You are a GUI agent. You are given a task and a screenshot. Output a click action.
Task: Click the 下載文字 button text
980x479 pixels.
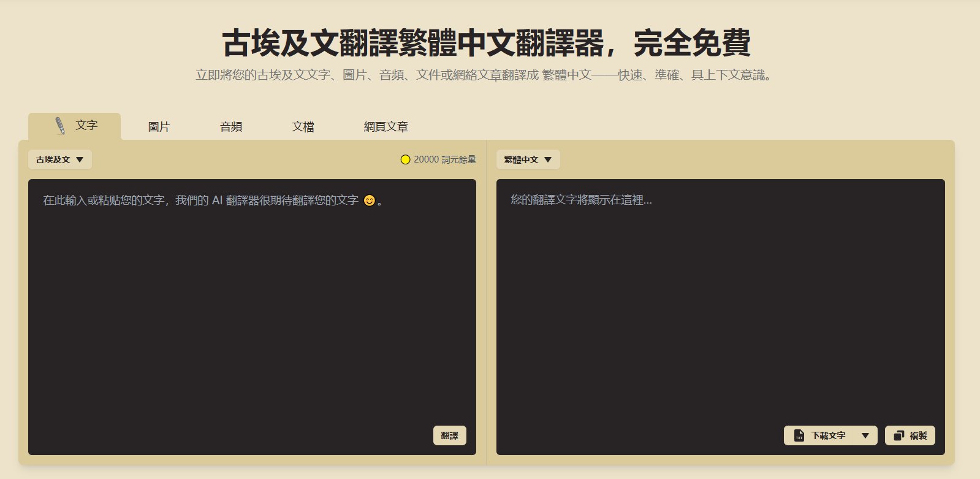coord(828,435)
